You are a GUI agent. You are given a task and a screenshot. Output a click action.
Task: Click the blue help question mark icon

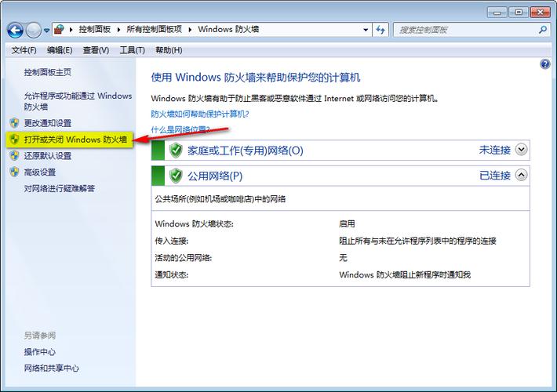[x=545, y=64]
